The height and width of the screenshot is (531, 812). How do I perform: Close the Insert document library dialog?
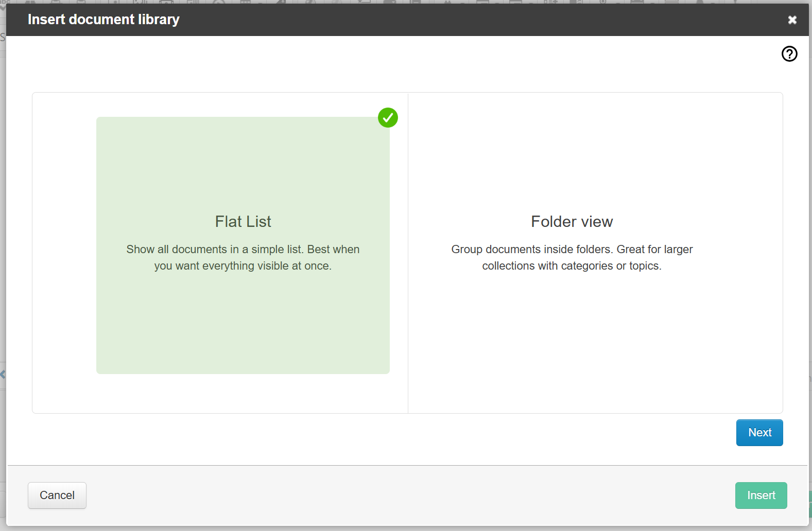pos(792,20)
